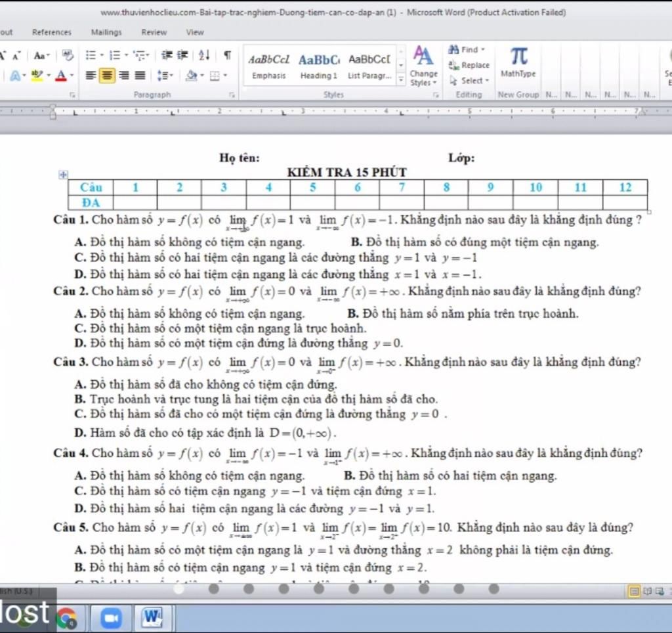This screenshot has height=633, width=672.
Task: Apply Text Effects with the glowing A icon
Action: (x=14, y=76)
